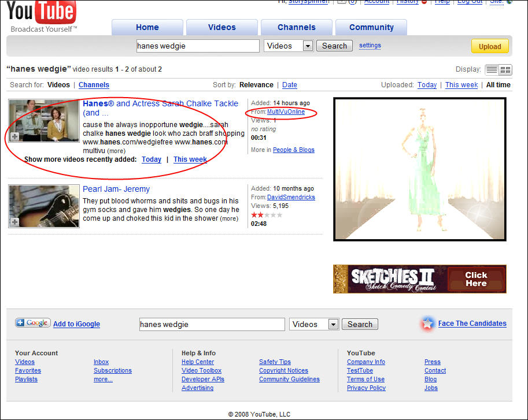This screenshot has height=420, width=528.
Task: Open Subscriptions in the footer
Action: tap(112, 370)
